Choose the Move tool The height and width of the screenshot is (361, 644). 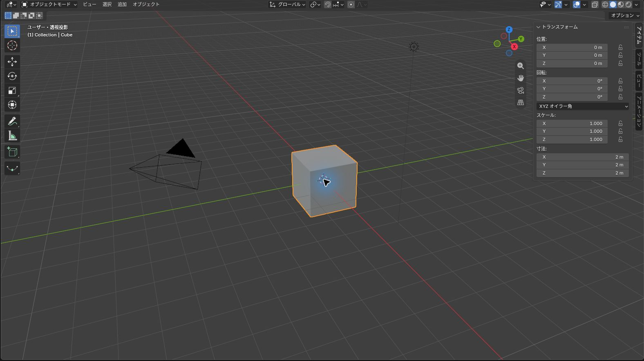[12, 62]
